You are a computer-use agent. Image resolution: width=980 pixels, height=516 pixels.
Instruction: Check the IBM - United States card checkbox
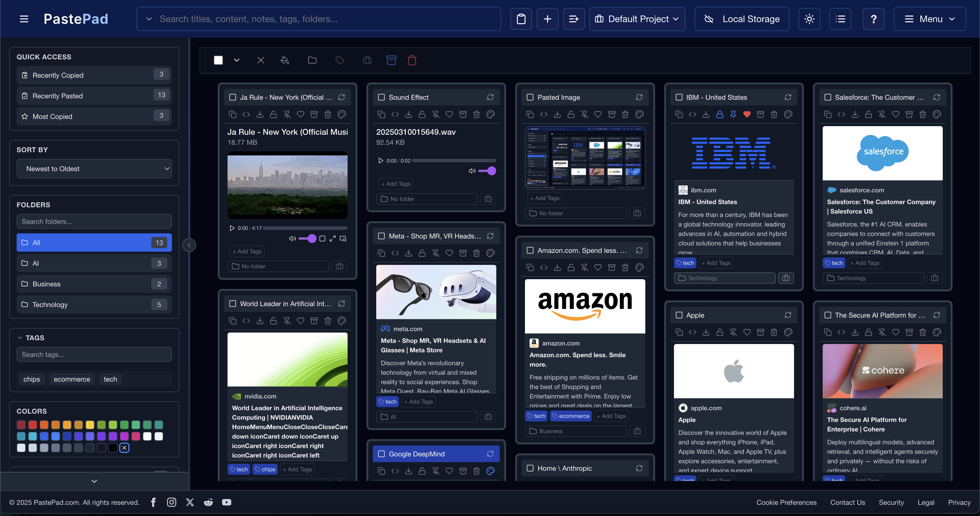[679, 97]
